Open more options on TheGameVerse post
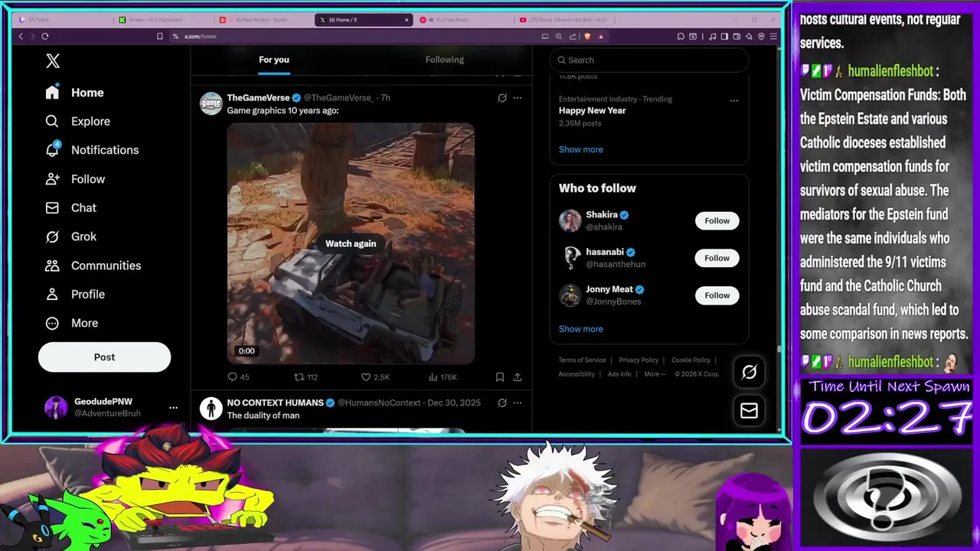 click(518, 98)
